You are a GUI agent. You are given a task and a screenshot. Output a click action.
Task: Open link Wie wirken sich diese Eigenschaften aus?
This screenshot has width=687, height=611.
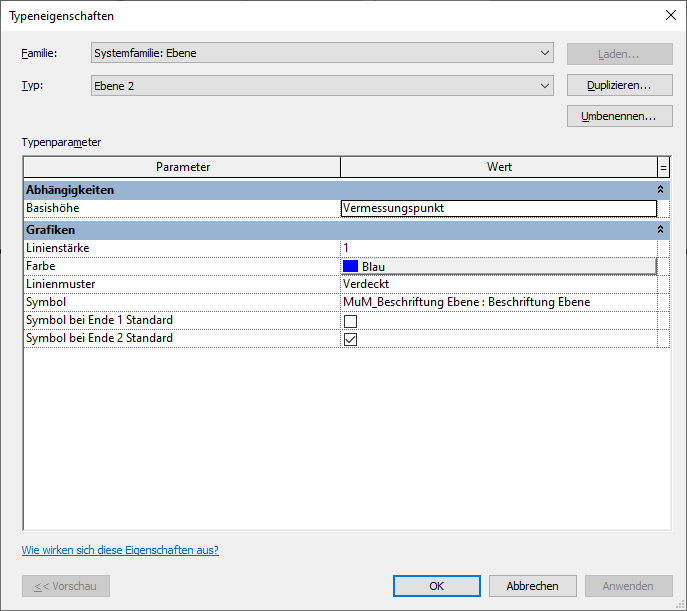120,550
